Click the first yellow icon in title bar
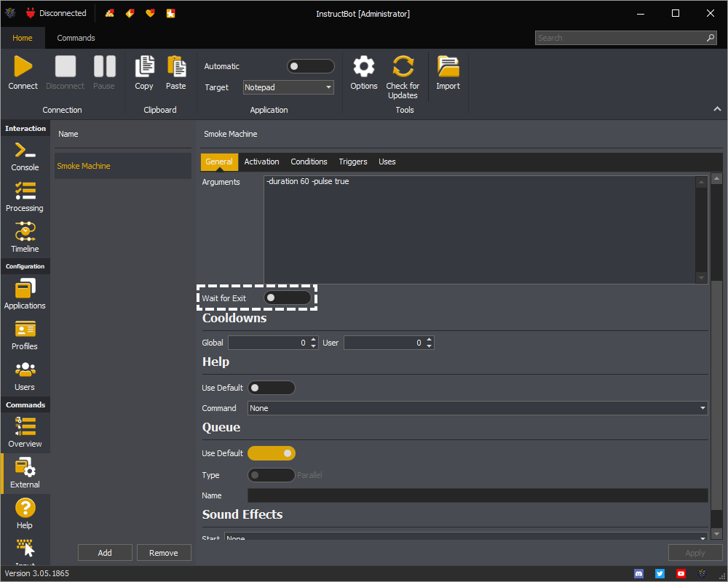This screenshot has height=582, width=728. pos(110,14)
